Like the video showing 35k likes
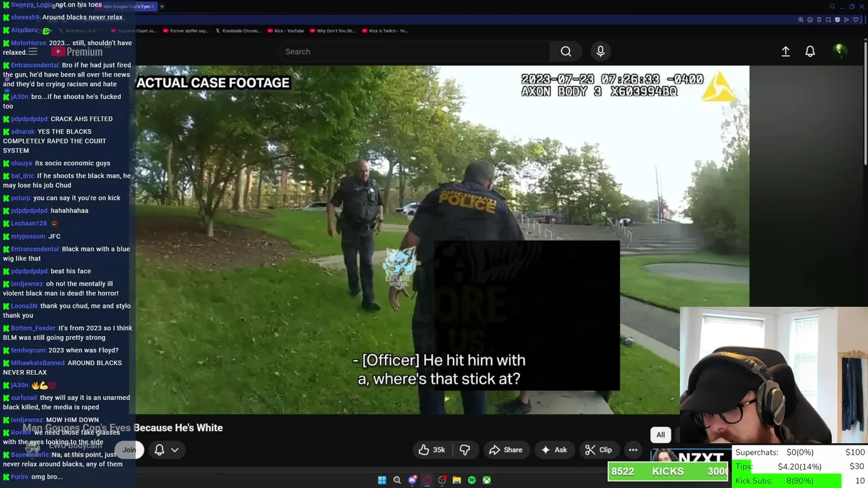Viewport: 868px width, 488px height. click(431, 450)
